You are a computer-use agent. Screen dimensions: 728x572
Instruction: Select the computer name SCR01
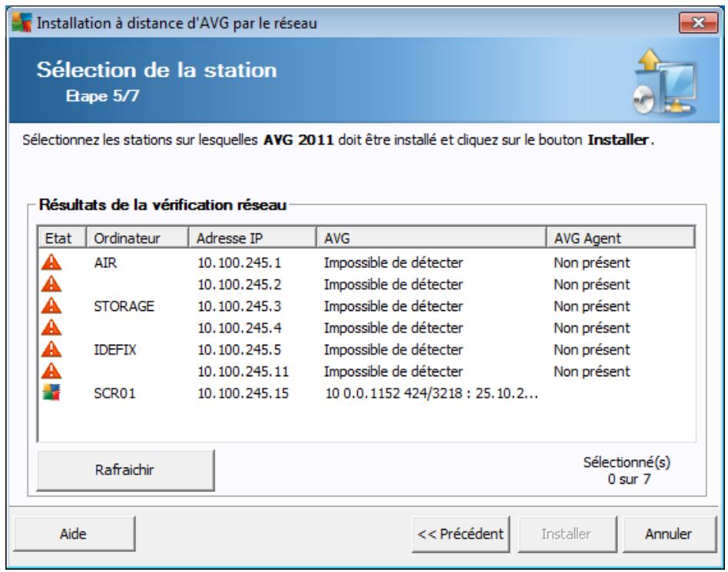click(114, 393)
